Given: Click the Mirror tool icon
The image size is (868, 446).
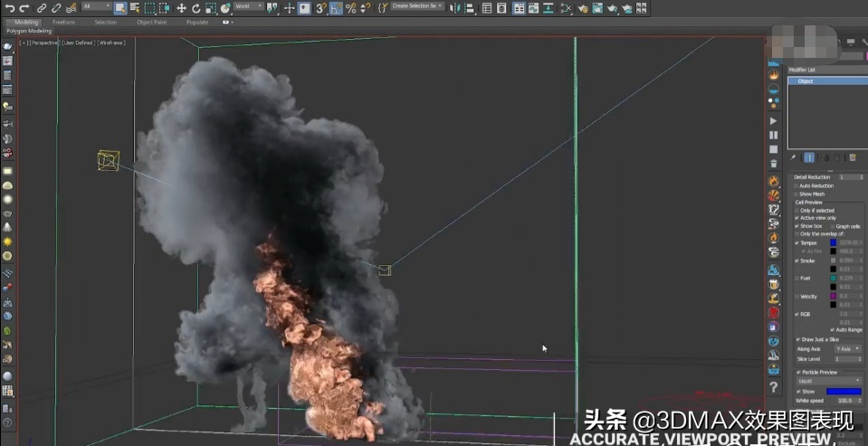Looking at the screenshot, I should coord(454,8).
